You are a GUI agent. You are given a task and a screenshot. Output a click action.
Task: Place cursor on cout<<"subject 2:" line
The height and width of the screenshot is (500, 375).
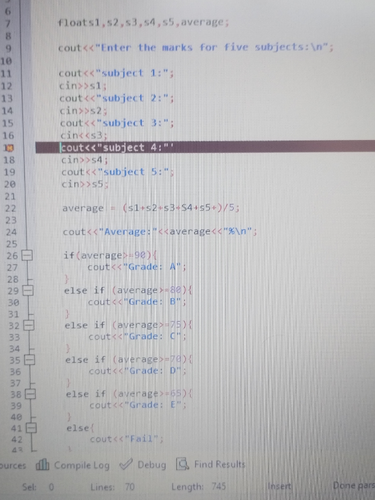click(117, 98)
